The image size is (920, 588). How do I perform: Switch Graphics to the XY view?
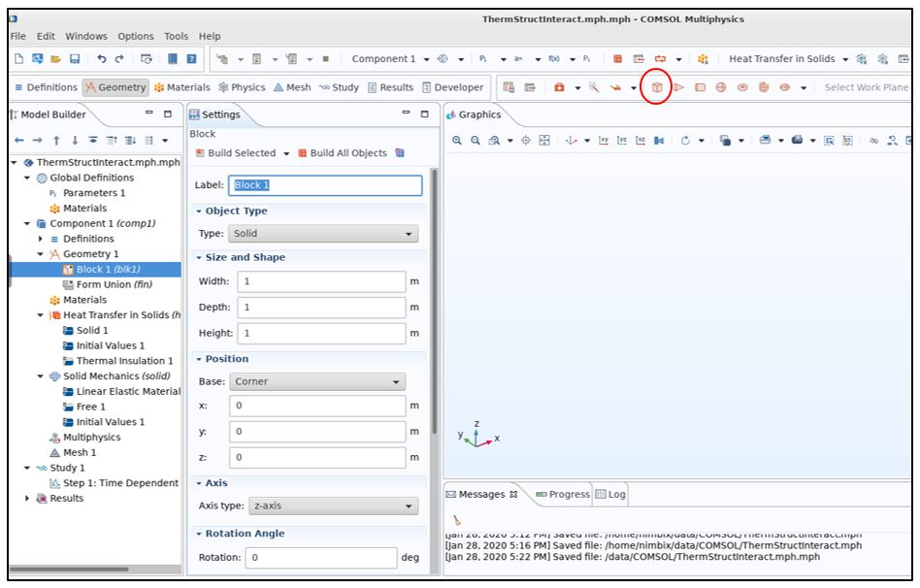point(604,141)
